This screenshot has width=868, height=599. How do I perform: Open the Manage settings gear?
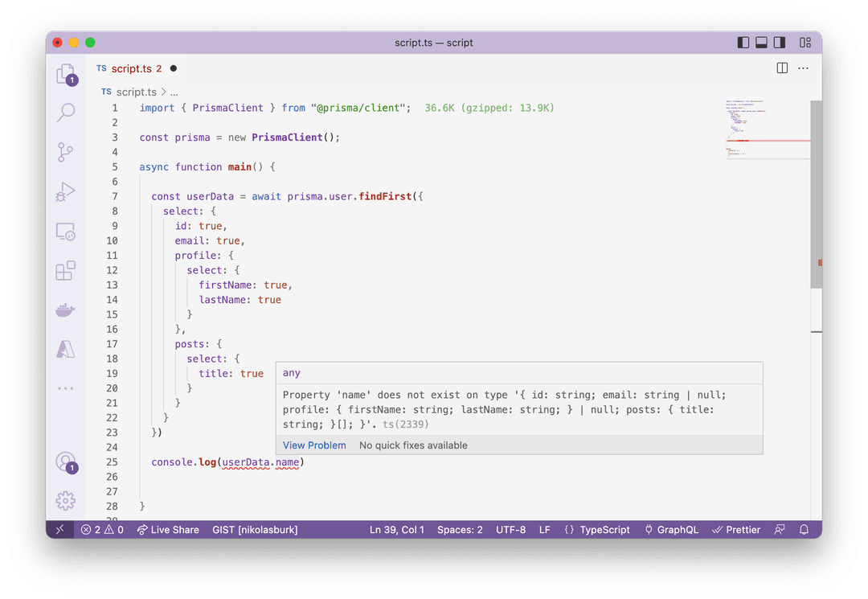pyautogui.click(x=65, y=500)
